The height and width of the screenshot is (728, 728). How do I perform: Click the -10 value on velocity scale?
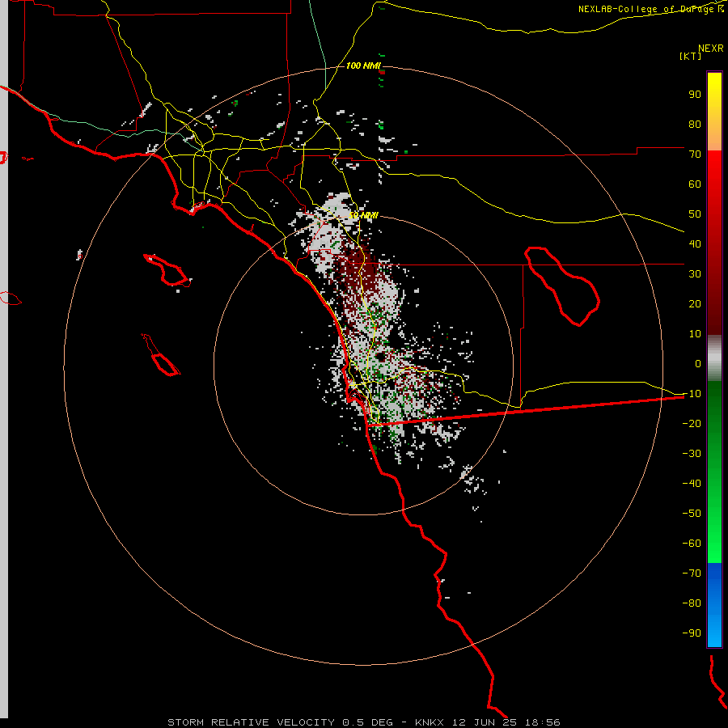pyautogui.click(x=692, y=394)
